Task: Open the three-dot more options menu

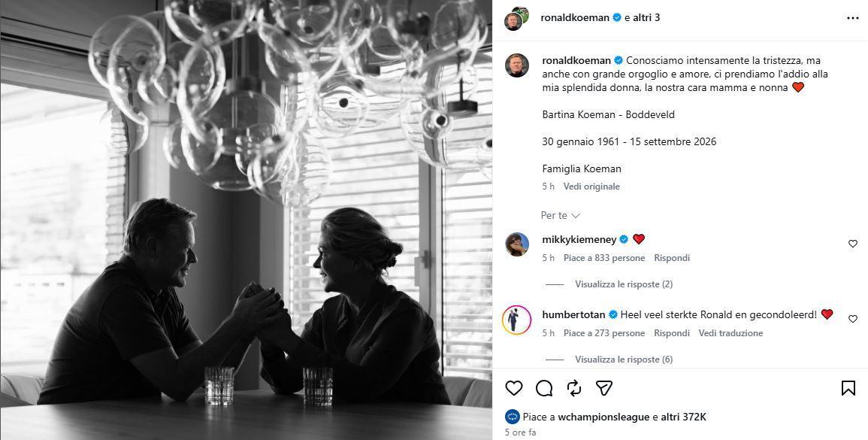Action: (x=852, y=18)
